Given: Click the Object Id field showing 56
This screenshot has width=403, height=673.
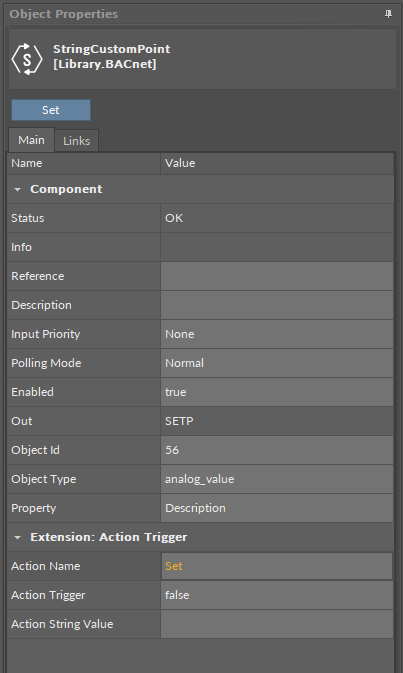Looking at the screenshot, I should click(x=277, y=450).
